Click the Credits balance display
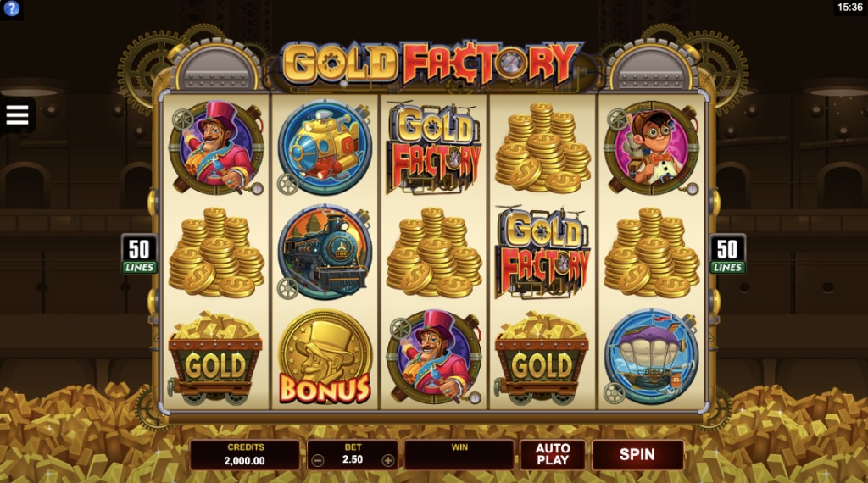This screenshot has height=483, width=868. (245, 455)
